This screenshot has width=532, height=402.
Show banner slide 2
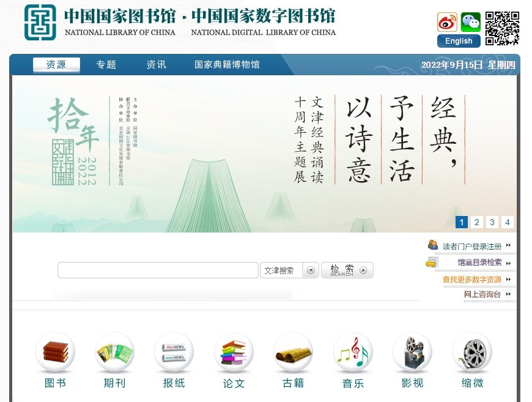[x=477, y=222]
